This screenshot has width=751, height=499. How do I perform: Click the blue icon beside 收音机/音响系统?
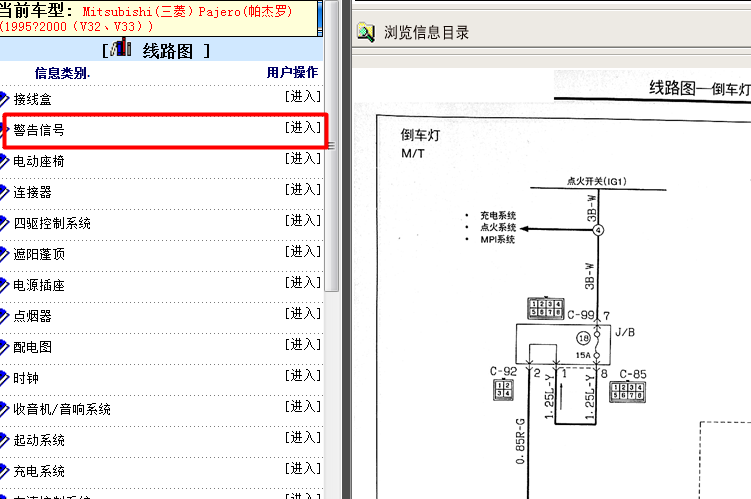point(4,409)
